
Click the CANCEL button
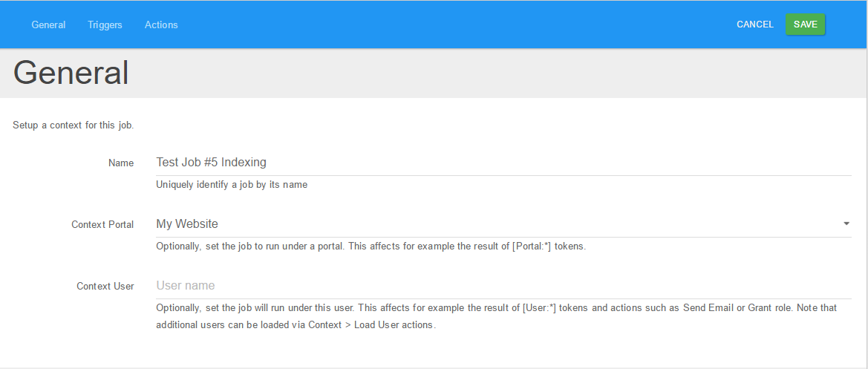pos(754,25)
